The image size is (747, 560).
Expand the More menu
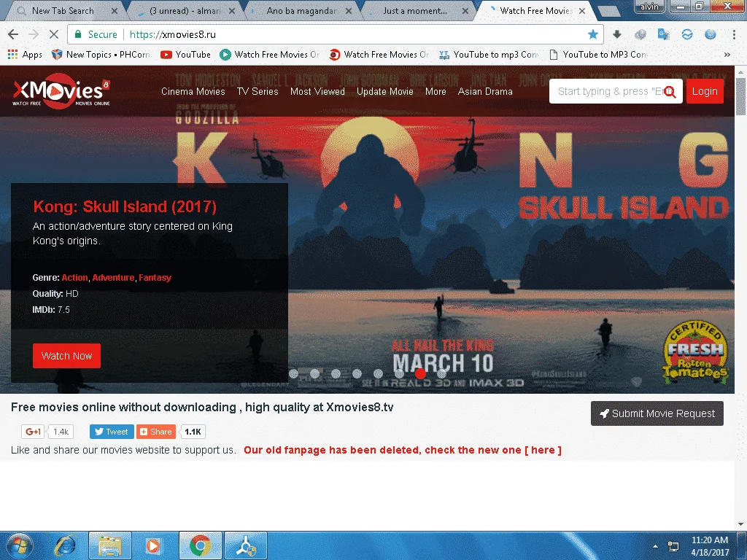click(436, 91)
